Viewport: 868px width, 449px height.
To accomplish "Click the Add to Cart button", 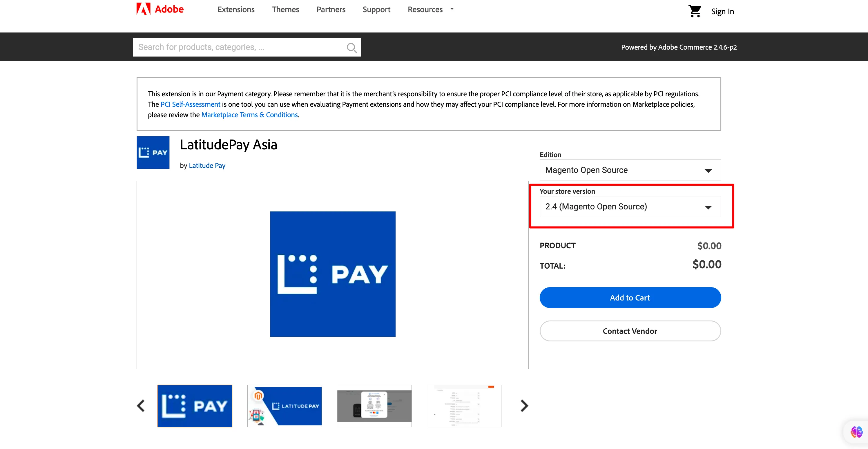I will pyautogui.click(x=630, y=298).
